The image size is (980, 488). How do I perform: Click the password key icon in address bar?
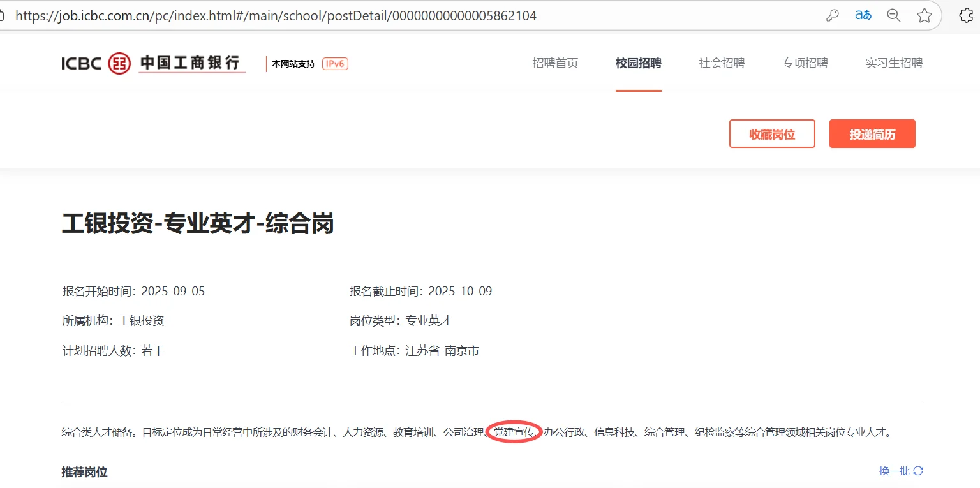tap(833, 16)
